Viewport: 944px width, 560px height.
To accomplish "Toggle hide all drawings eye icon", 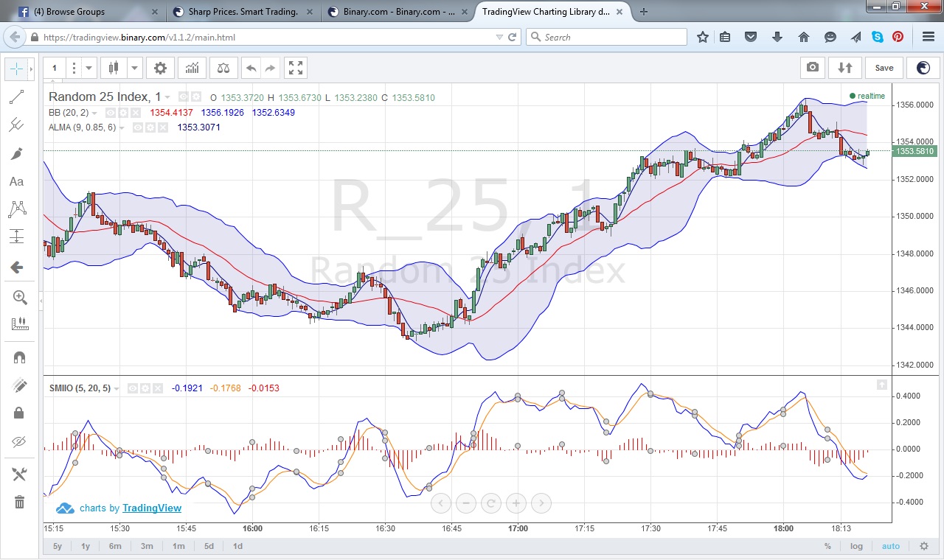I will coord(19,442).
